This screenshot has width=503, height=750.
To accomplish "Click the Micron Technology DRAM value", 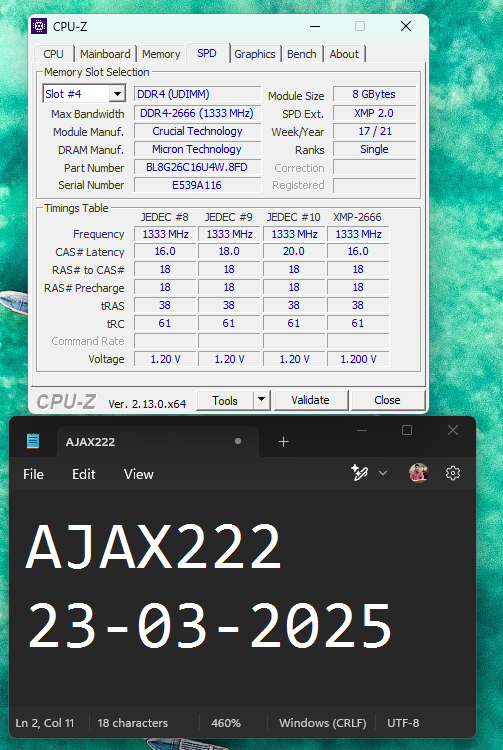I will point(197,149).
